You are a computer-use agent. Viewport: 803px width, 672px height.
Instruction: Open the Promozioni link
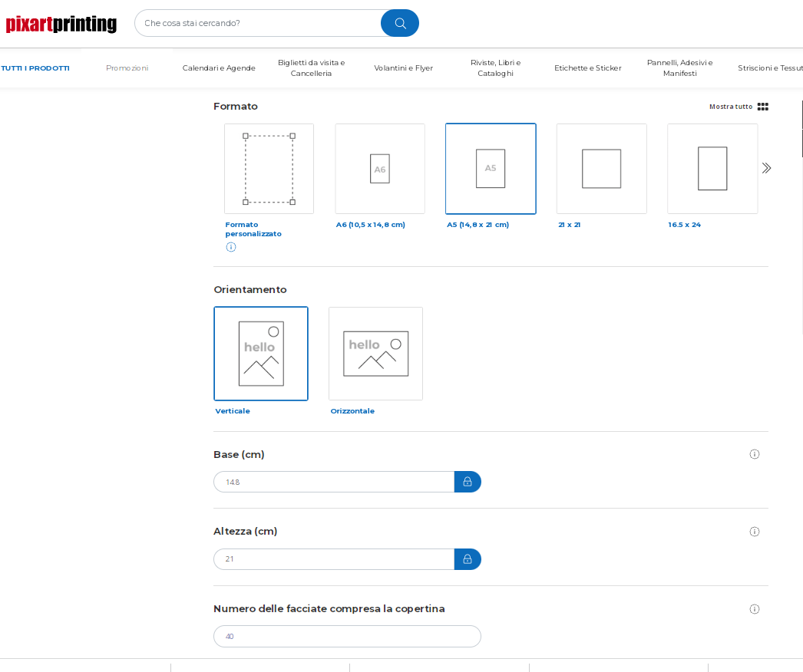(127, 68)
